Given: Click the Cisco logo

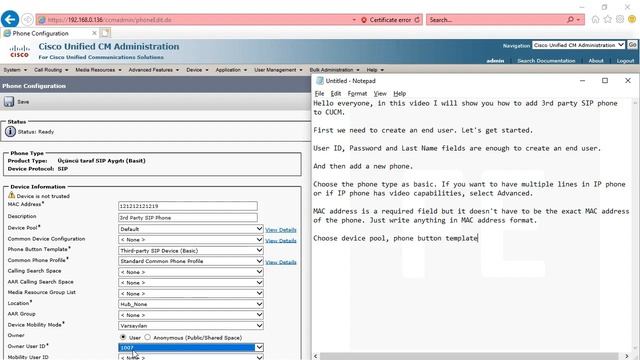Looking at the screenshot, I should click(x=20, y=51).
